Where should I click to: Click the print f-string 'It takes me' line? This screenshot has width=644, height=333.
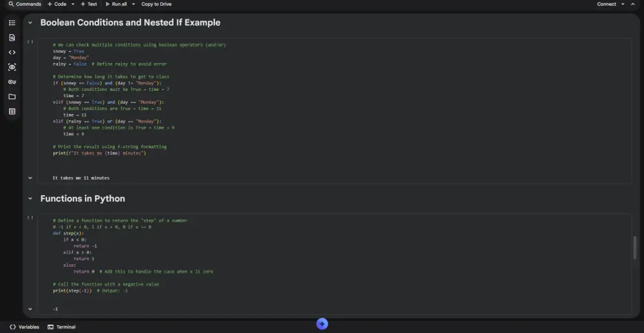coord(99,153)
